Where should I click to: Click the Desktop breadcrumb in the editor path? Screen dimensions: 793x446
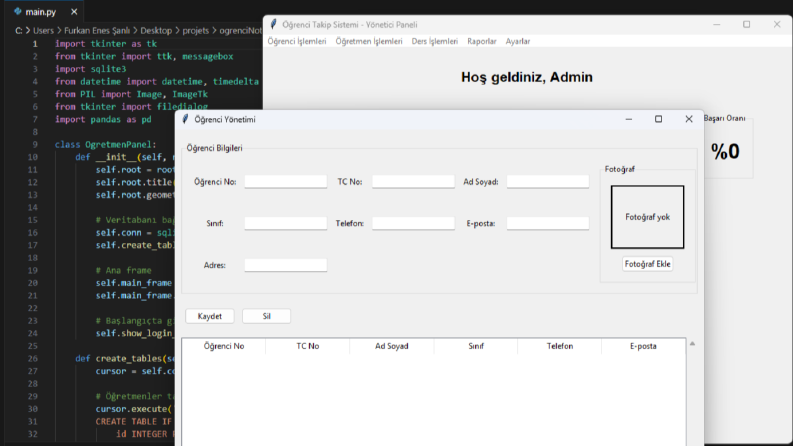[156, 30]
